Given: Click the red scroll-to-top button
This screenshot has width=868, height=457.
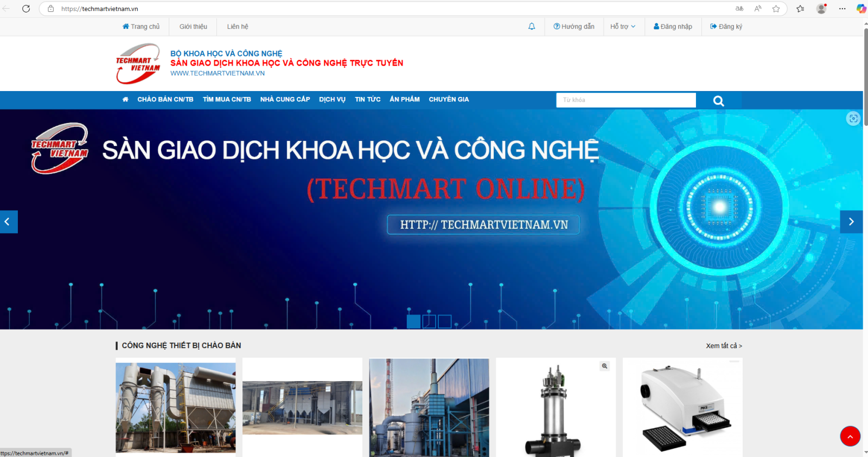Looking at the screenshot, I should click(x=850, y=436).
